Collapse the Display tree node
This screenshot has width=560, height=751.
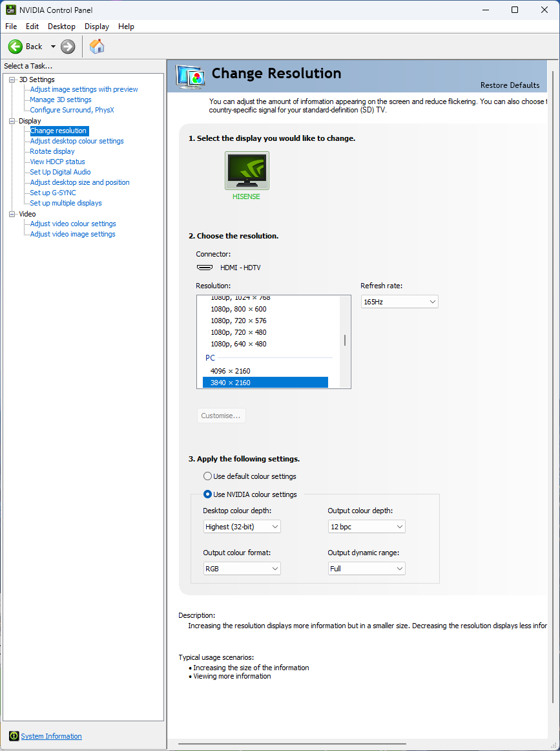pos(12,121)
